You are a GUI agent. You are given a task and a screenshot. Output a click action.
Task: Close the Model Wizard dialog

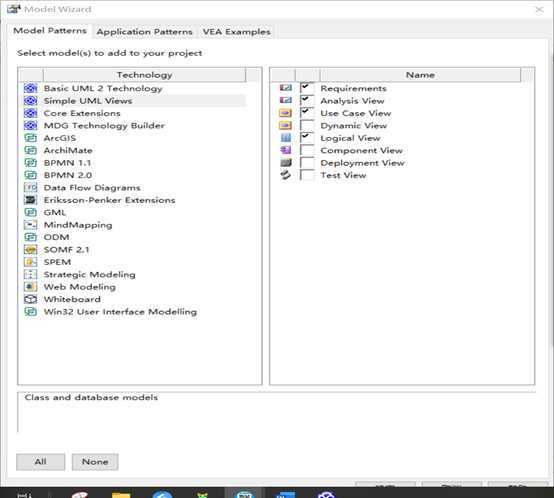(540, 10)
